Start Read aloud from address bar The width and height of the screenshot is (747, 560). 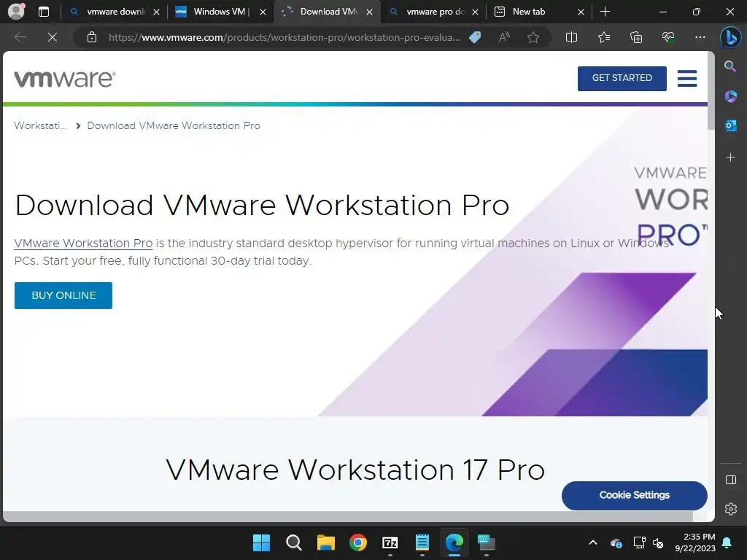(504, 37)
